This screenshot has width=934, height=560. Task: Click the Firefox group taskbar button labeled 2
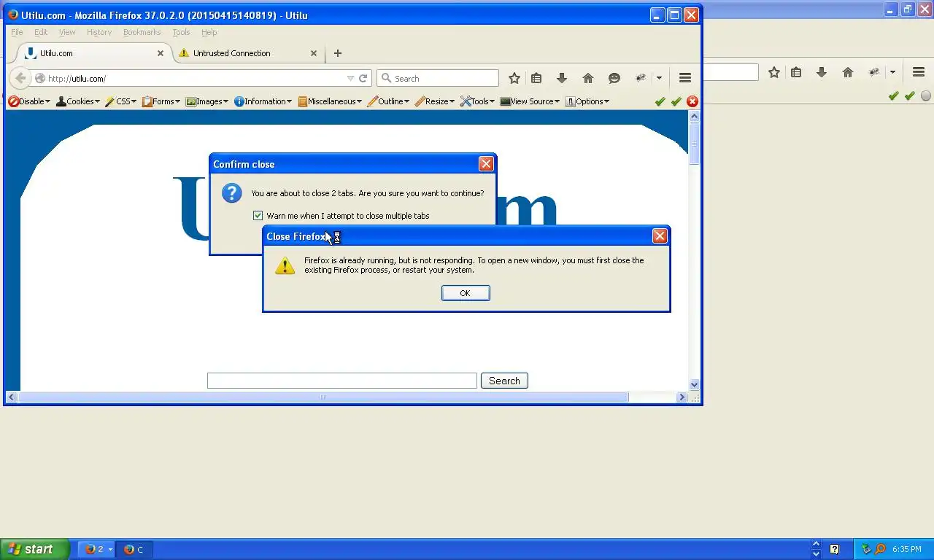[x=97, y=549]
